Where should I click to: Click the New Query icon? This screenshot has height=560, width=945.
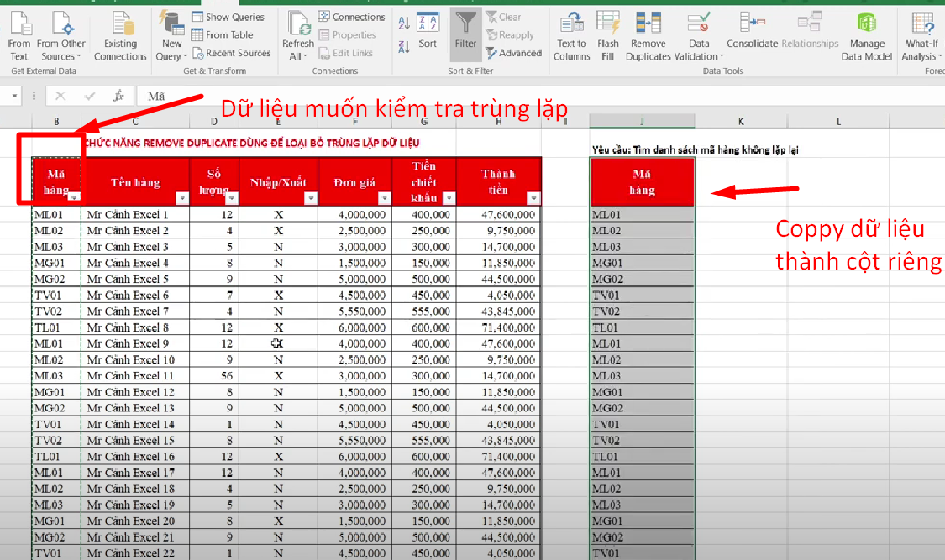[171, 35]
